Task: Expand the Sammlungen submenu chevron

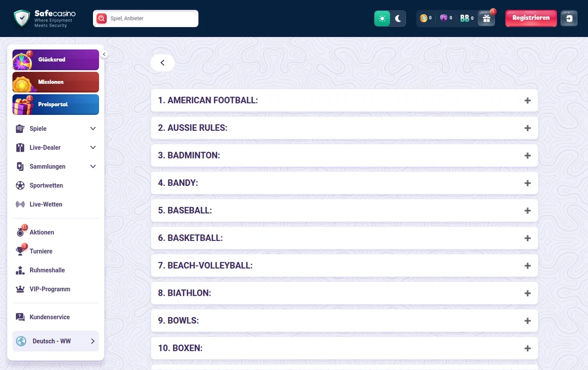Action: [93, 166]
